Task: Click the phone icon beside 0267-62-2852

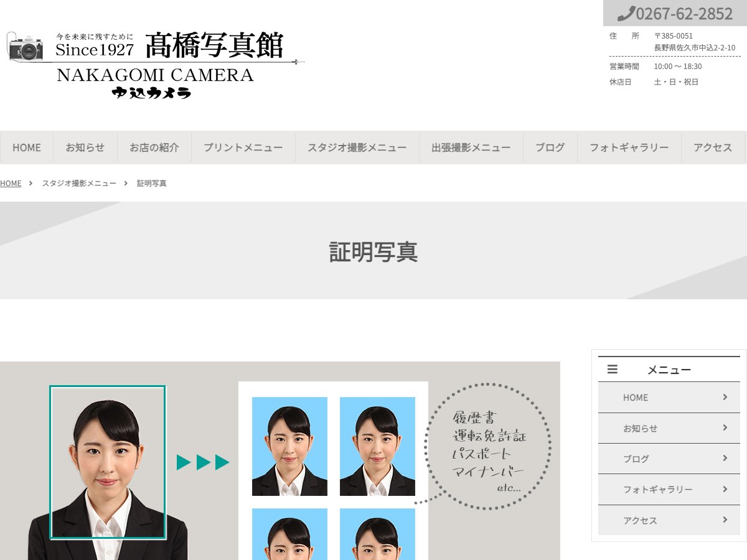Action: tap(626, 14)
